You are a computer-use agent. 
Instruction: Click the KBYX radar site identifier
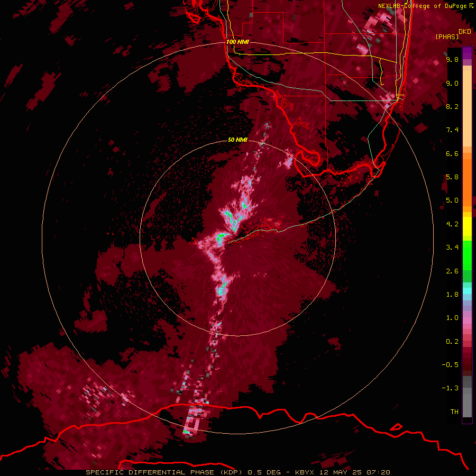[305, 472]
